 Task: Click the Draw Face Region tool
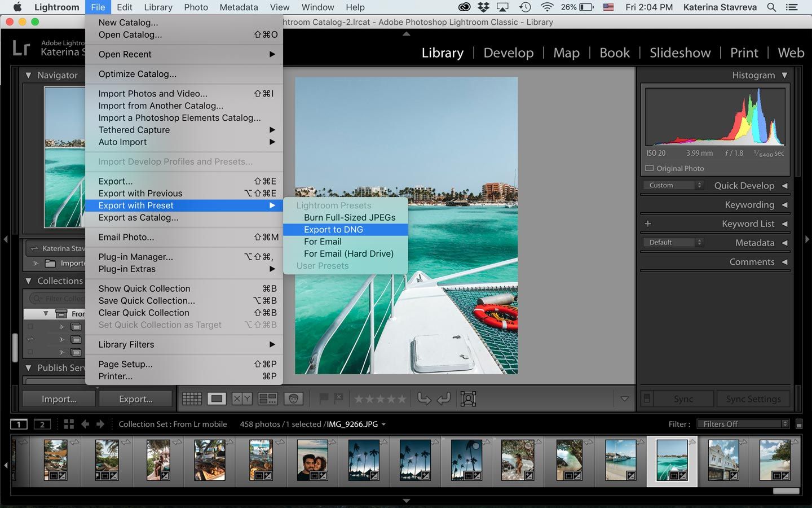pyautogui.click(x=468, y=399)
